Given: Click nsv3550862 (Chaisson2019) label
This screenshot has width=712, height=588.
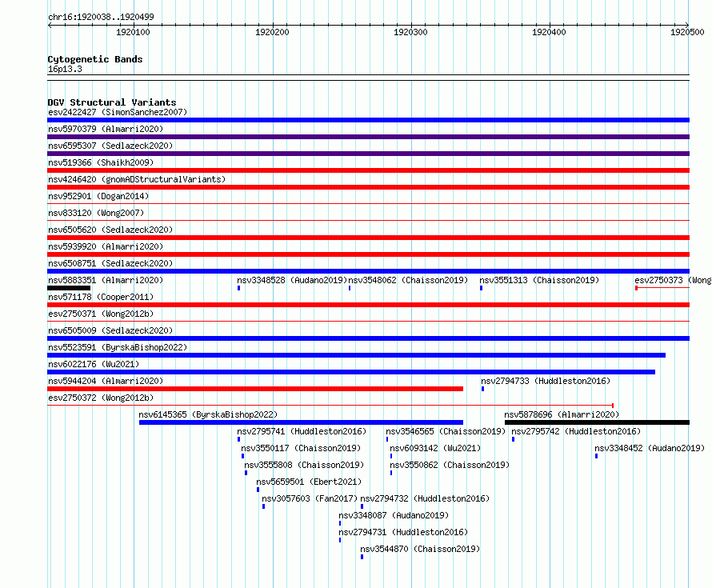Looking at the screenshot, I should click(450, 465).
